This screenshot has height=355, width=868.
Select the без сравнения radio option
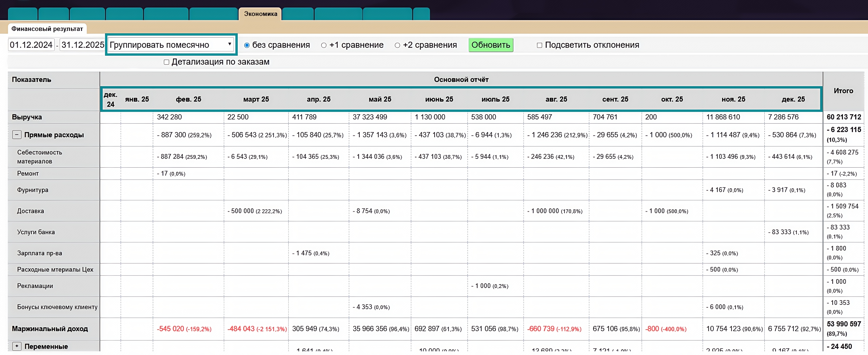point(247,45)
